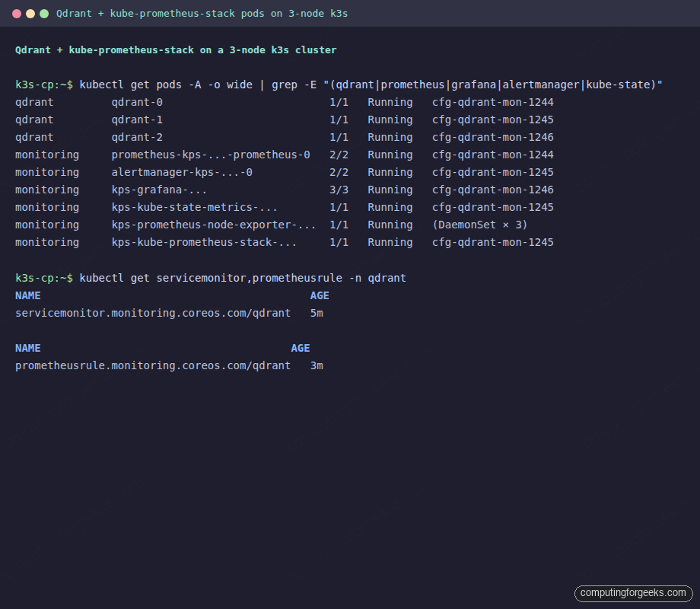Open the computingforgeeks.com badge
The image size is (700, 609).
pos(633,593)
